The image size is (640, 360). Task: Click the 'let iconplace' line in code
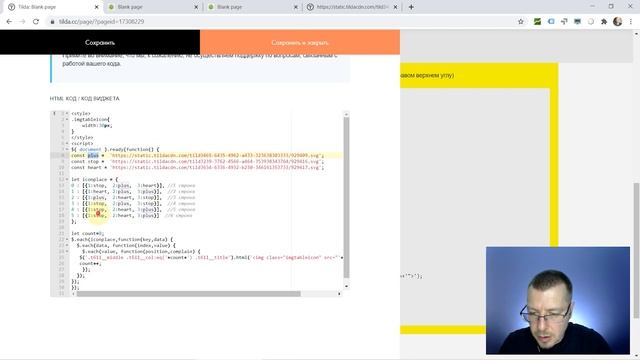pyautogui.click(x=95, y=180)
